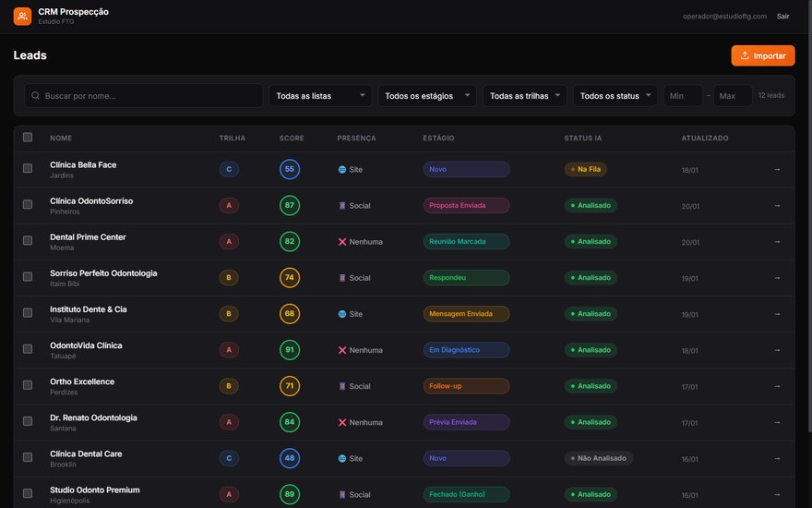Select the Dr. Renato Odontologia checkbox
Screen dimensions: 812x508
[x=28, y=421]
